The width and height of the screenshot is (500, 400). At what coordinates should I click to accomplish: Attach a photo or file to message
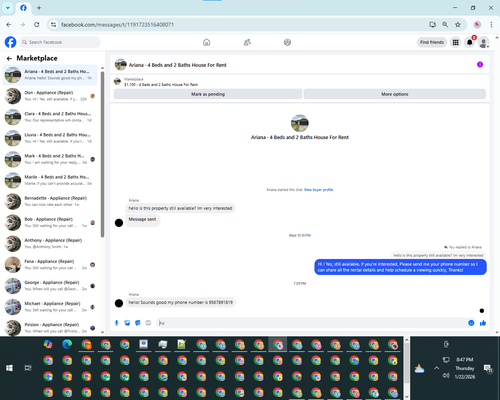127,323
